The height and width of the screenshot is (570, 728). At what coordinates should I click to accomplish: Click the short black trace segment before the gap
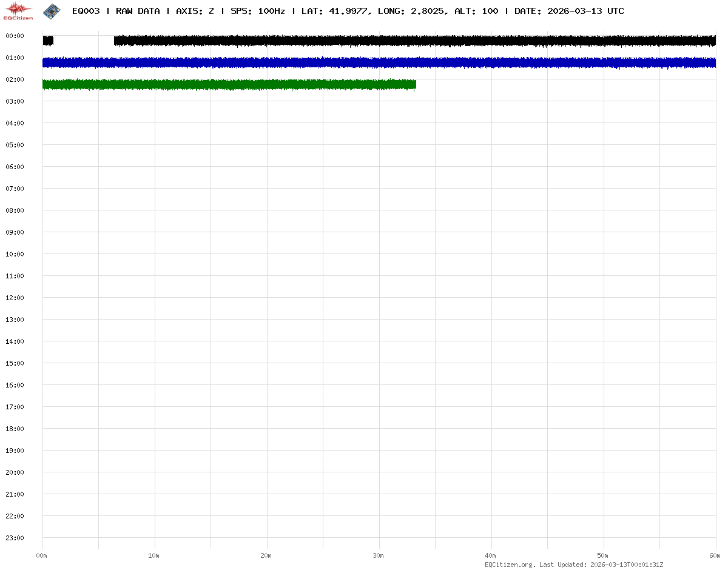coord(48,41)
